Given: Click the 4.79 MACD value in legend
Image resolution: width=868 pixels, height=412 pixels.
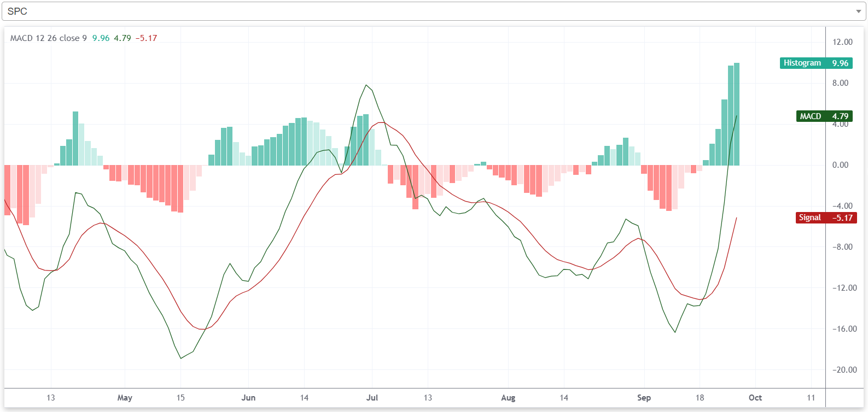Looking at the screenshot, I should point(123,38).
